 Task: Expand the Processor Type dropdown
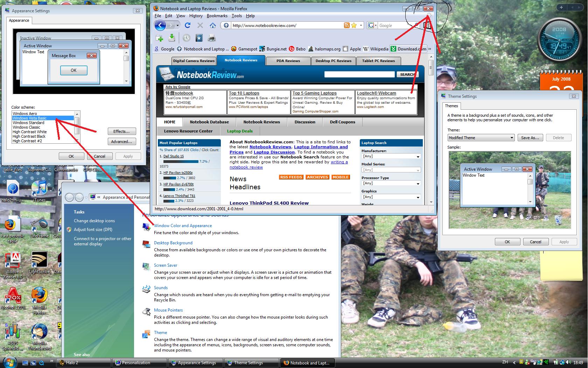click(418, 184)
